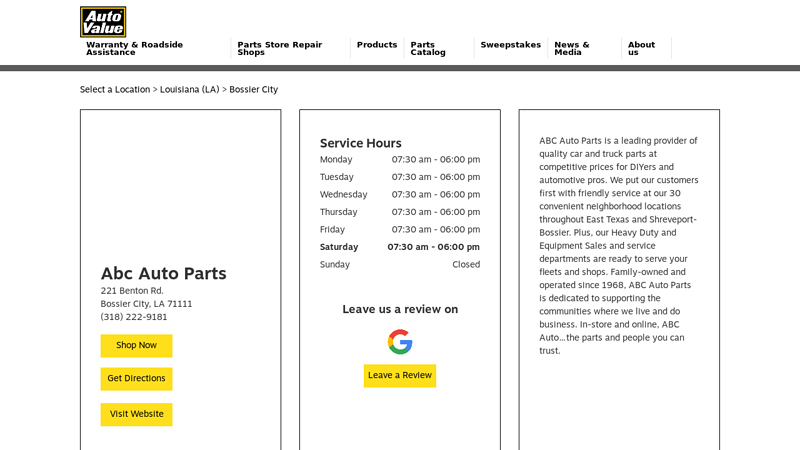The width and height of the screenshot is (800, 450).
Task: Click the bold Saturday hours row
Action: click(x=400, y=247)
